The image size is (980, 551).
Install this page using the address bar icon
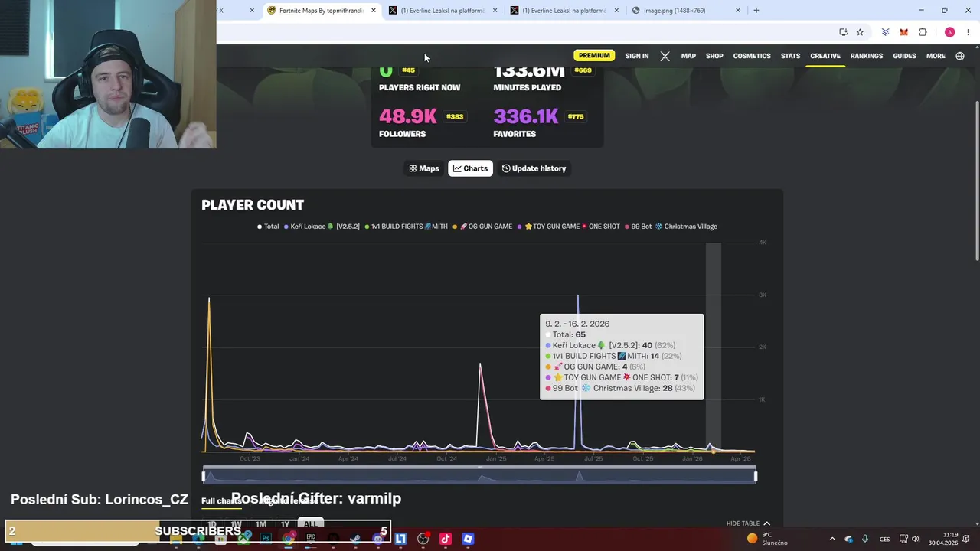[843, 32]
